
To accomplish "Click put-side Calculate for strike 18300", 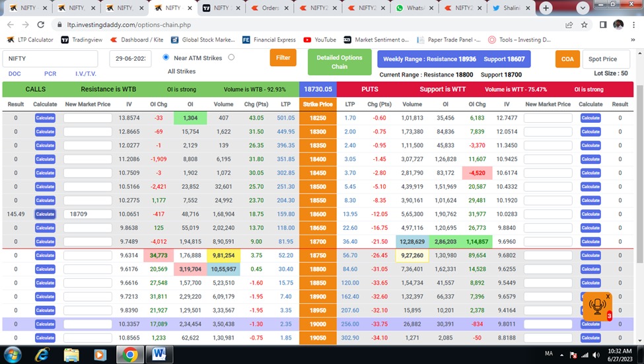I will coord(590,131).
